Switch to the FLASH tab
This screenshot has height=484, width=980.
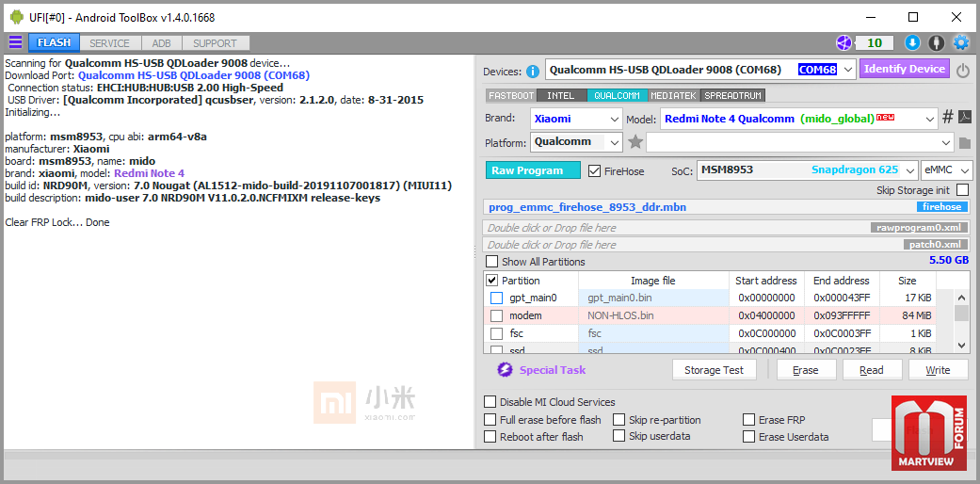(x=54, y=43)
